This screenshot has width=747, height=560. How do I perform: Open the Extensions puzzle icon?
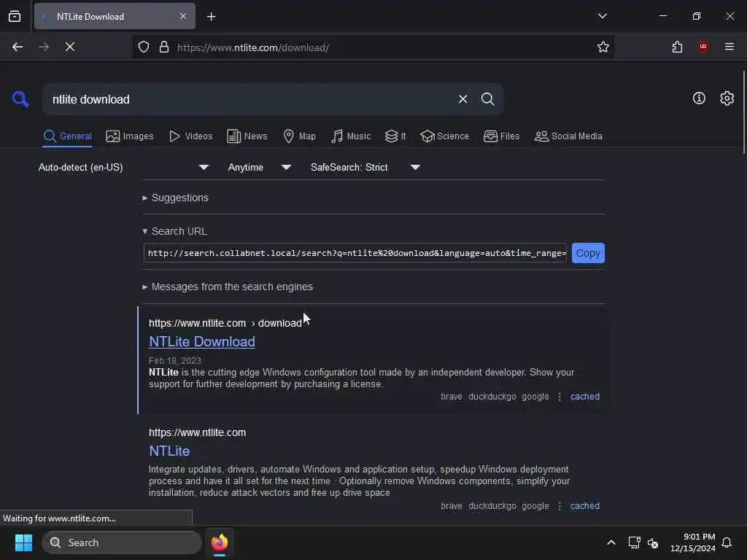click(x=677, y=47)
